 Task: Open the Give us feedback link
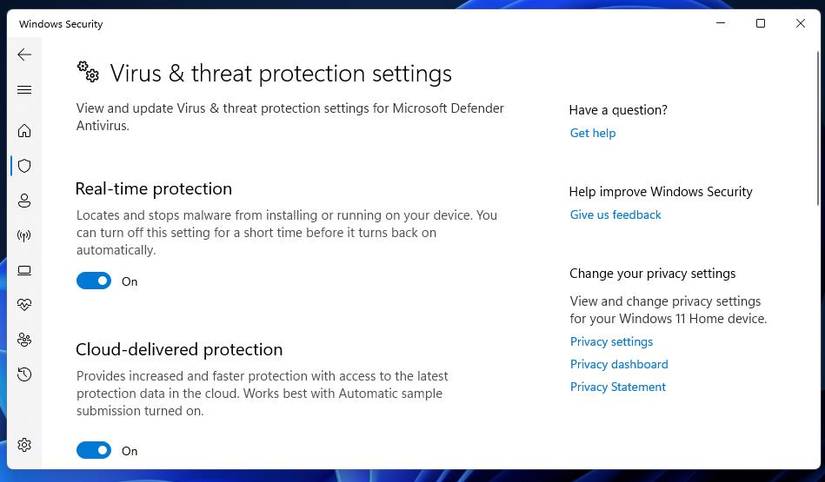coord(615,215)
